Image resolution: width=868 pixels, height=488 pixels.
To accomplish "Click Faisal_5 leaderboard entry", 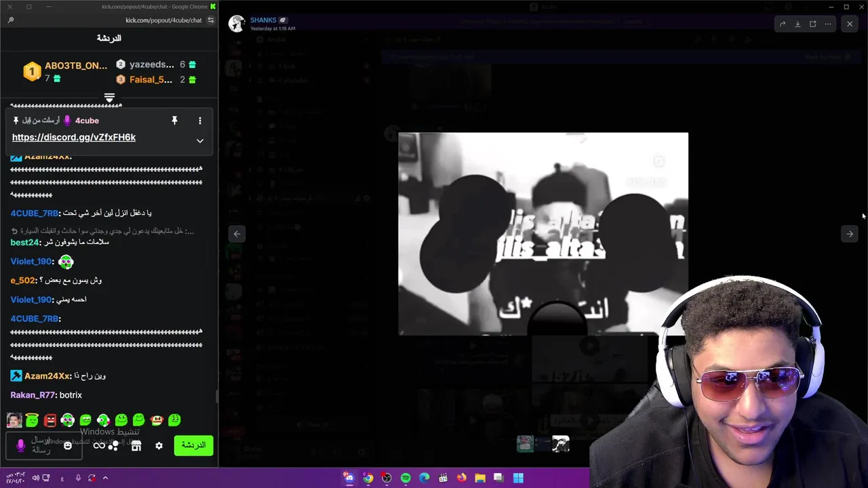I will coord(151,79).
